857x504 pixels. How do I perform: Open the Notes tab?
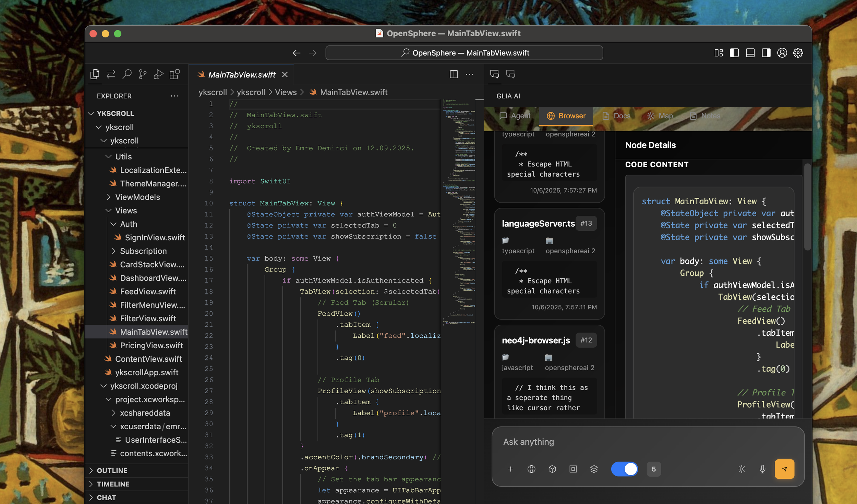705,116
